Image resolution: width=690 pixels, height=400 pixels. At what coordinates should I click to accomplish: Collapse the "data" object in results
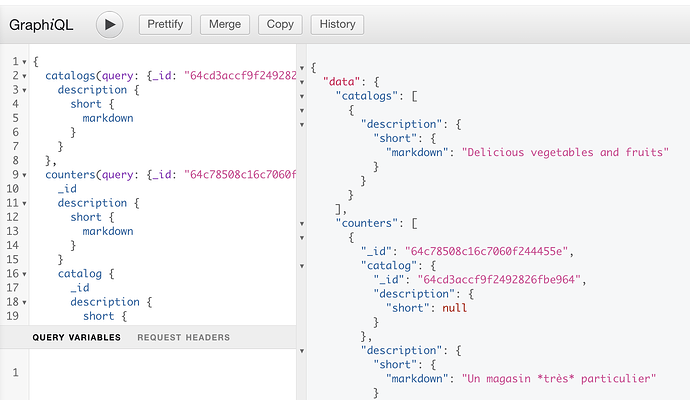[303, 82]
